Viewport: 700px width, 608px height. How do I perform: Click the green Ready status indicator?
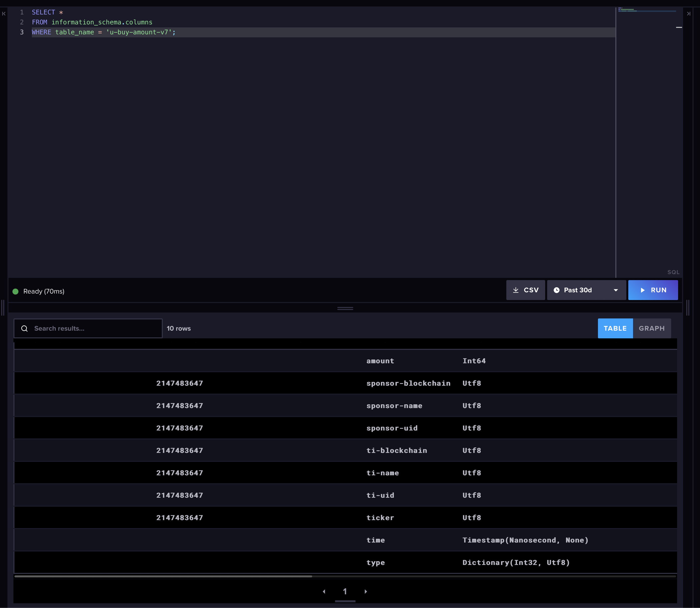coord(15,292)
